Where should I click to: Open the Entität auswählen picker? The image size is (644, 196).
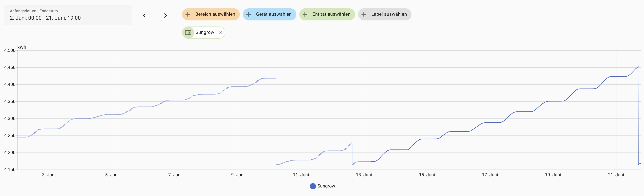(x=331, y=14)
